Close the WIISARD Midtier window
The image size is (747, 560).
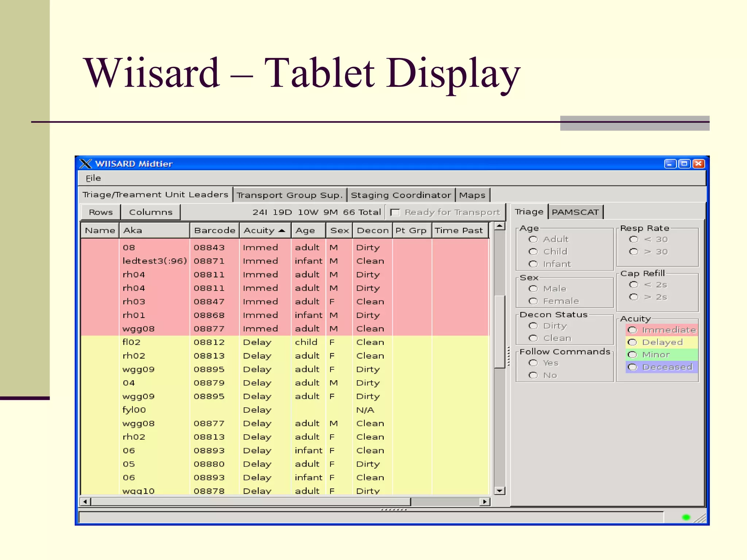click(x=698, y=164)
